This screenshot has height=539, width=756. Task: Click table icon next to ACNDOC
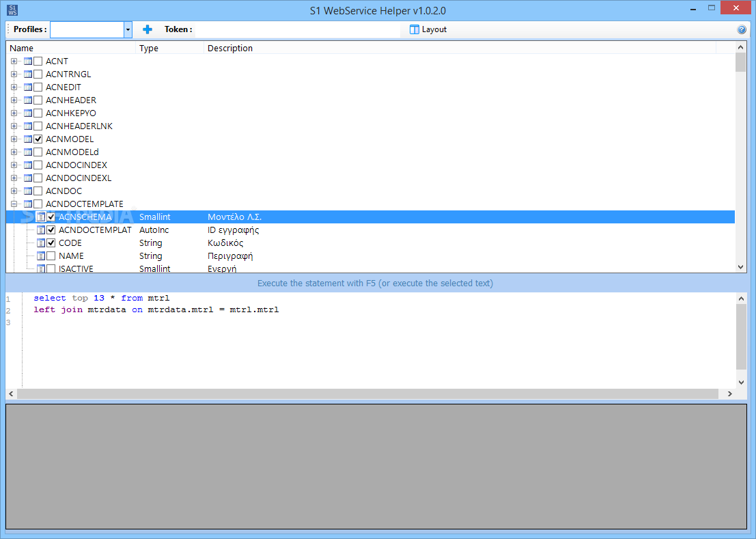pos(28,191)
